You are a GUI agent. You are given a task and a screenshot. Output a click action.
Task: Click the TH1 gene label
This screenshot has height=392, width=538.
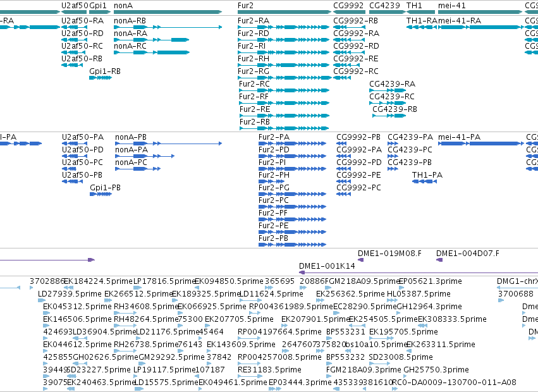pos(414,6)
